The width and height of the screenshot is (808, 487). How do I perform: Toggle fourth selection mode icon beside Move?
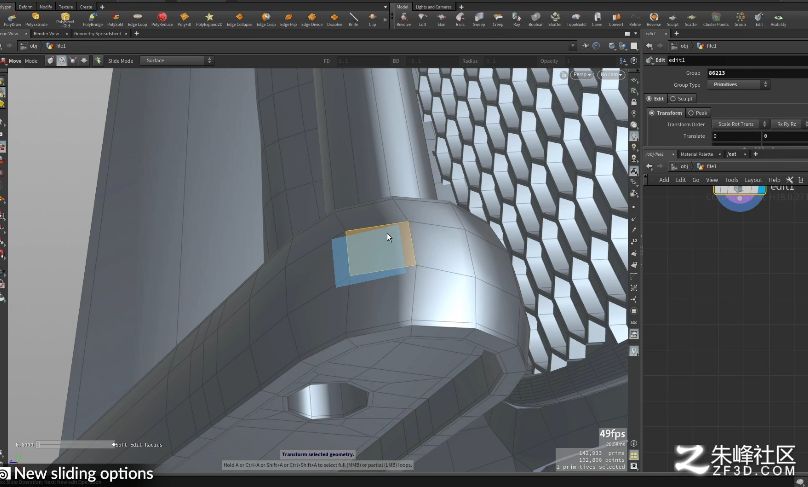click(x=84, y=60)
